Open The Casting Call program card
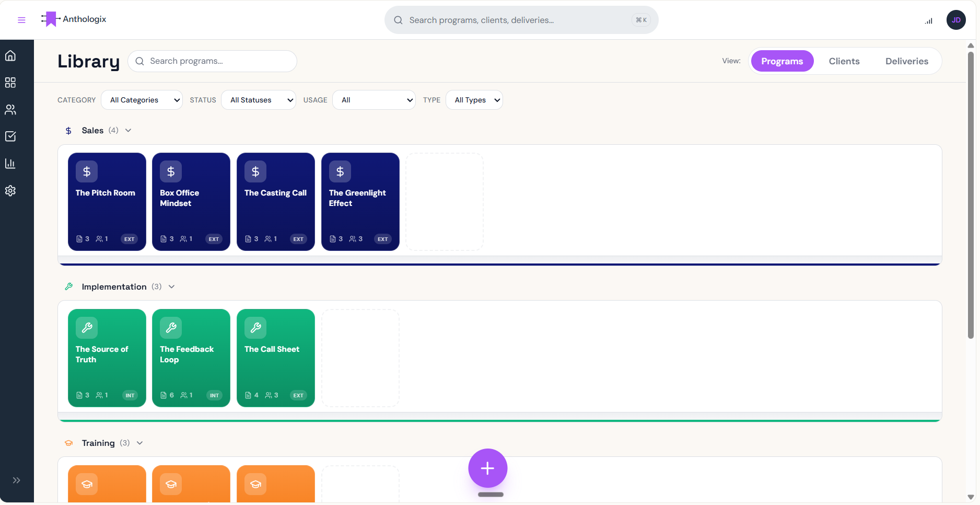980x505 pixels. (x=276, y=202)
